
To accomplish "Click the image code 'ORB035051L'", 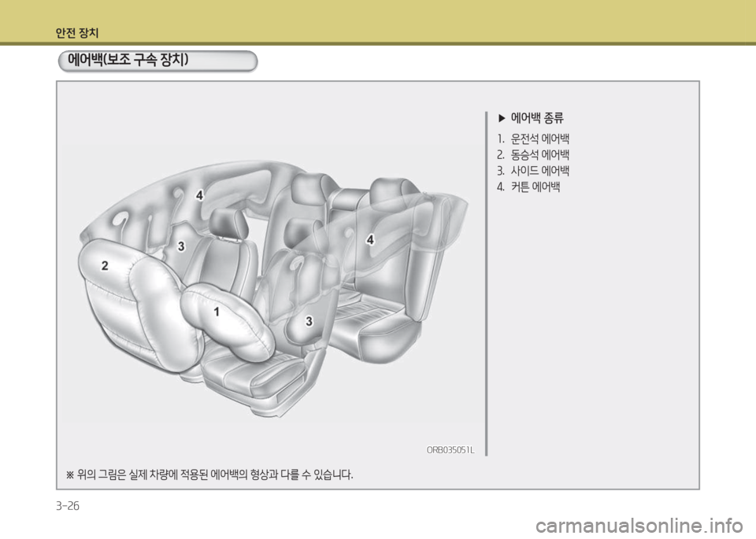I will tap(450, 450).
